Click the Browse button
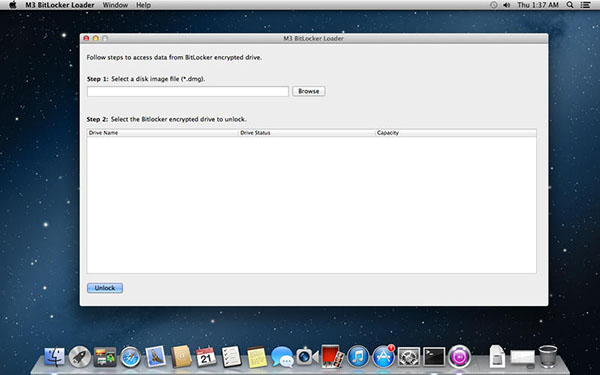 309,91
